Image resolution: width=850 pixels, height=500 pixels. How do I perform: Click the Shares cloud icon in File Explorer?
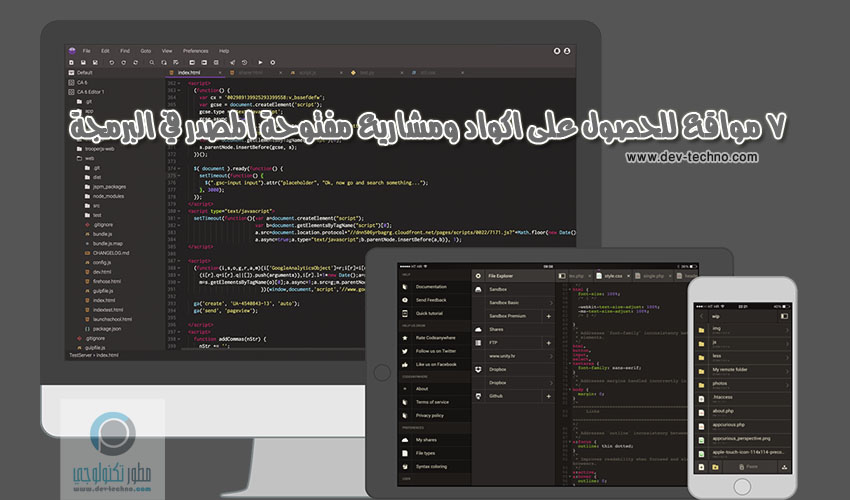[478, 329]
